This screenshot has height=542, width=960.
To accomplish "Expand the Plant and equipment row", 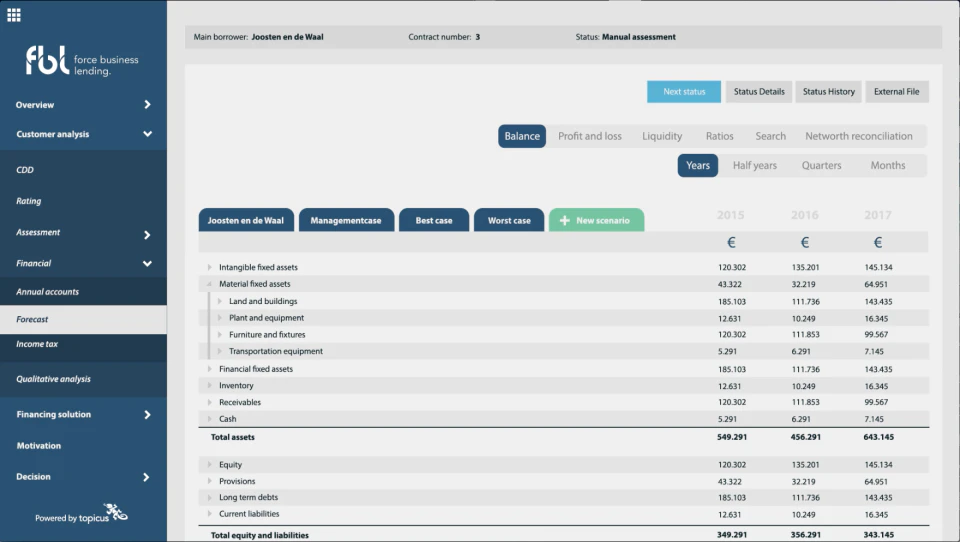I will tap(219, 318).
